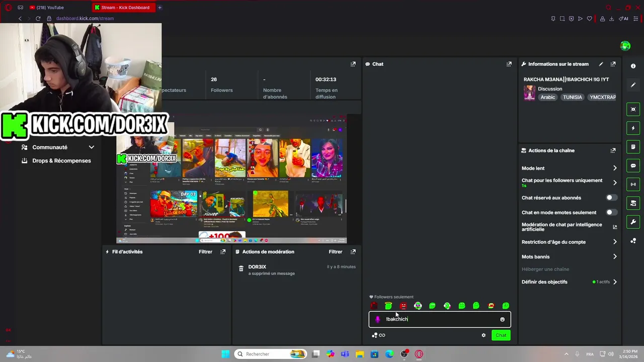Screen dimensions: 644x362
Task: Click the 00:32:13 stream duration
Action: tap(326, 79)
